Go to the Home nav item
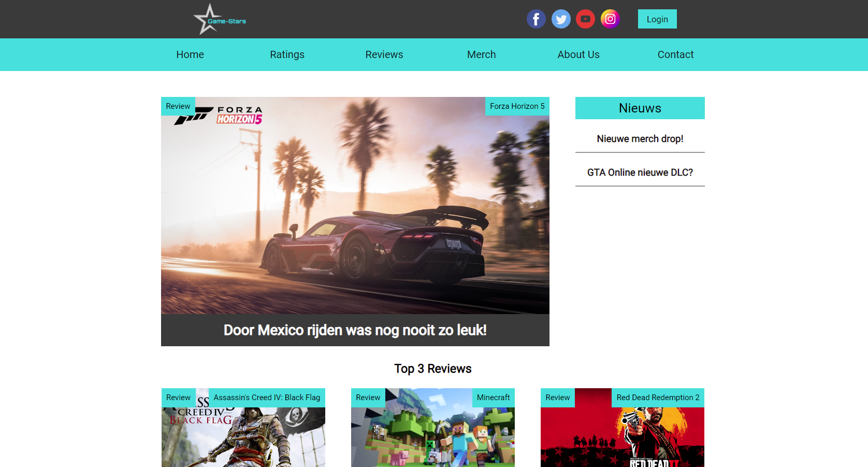The height and width of the screenshot is (467, 868). (x=190, y=54)
